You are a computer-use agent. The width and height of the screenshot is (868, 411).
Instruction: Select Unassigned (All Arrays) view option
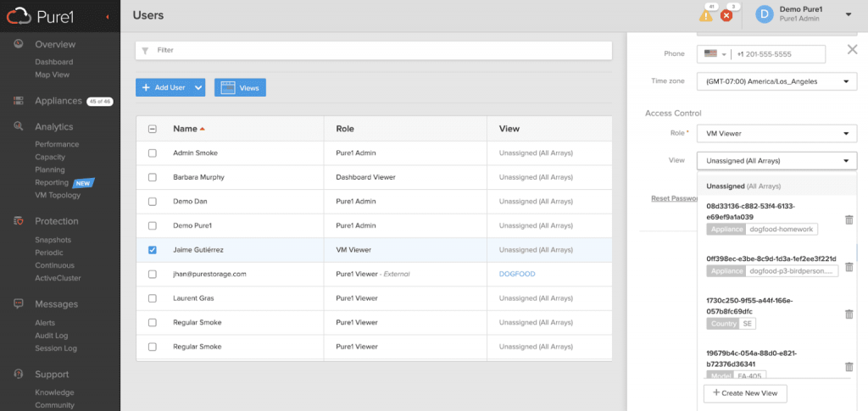[776, 186]
